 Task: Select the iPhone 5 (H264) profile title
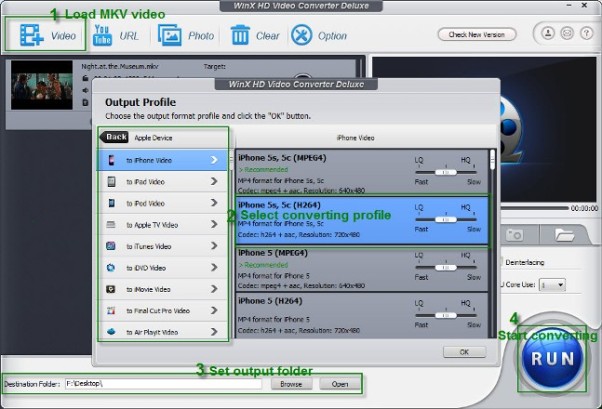pyautogui.click(x=270, y=301)
